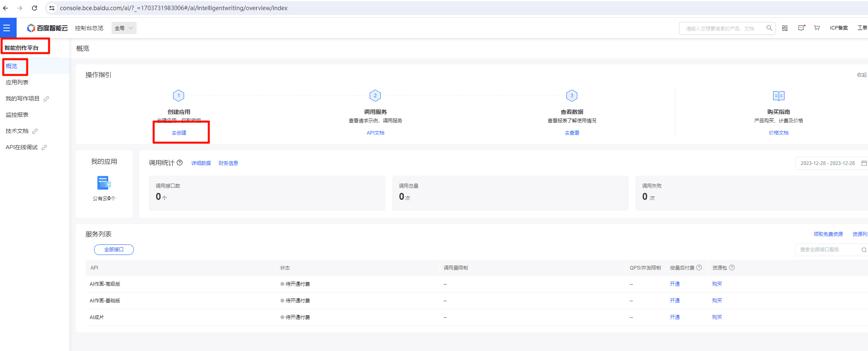Expand the 全局 region dropdown
Image resolution: width=868 pixels, height=351 pixels.
tap(124, 28)
